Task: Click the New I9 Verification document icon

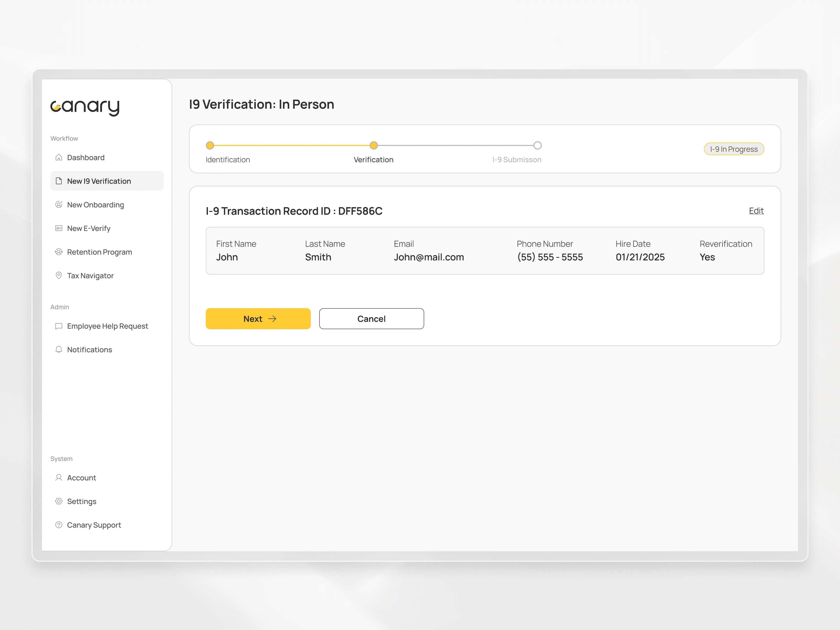Action: coord(59,181)
